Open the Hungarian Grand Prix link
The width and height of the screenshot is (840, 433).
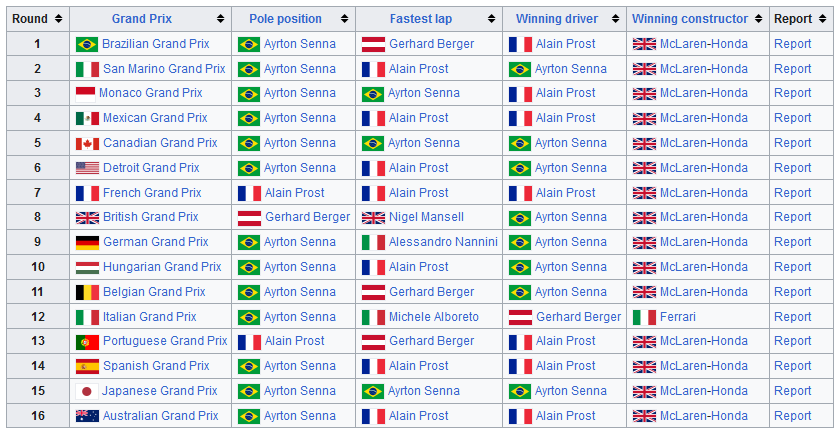pos(162,267)
